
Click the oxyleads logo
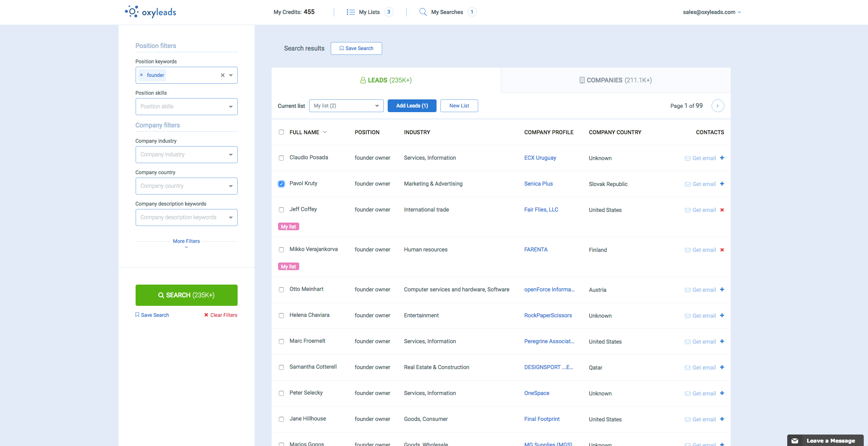(150, 12)
